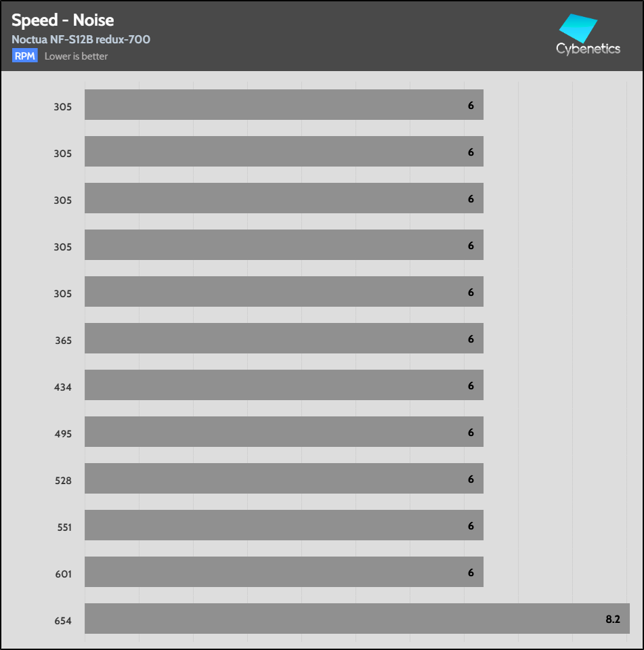Viewport: 644px width, 650px height.
Task: Click the "Speed - Noise" chart title
Action: 62,20
